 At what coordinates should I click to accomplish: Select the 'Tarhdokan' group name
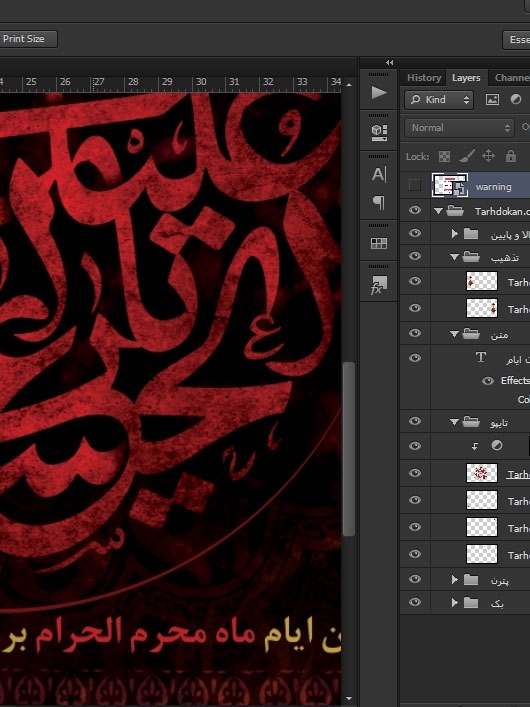pos(502,211)
